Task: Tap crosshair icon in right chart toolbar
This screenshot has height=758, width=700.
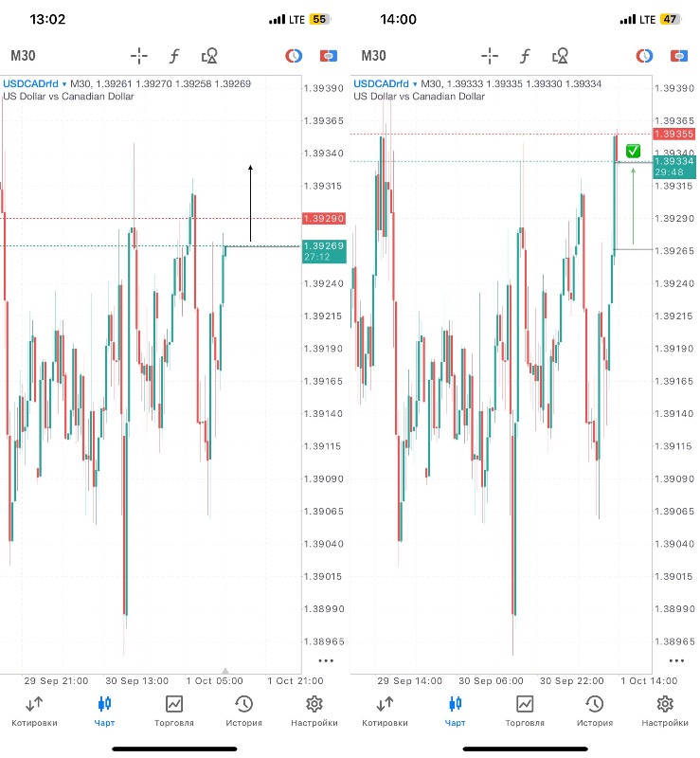Action: 490,56
